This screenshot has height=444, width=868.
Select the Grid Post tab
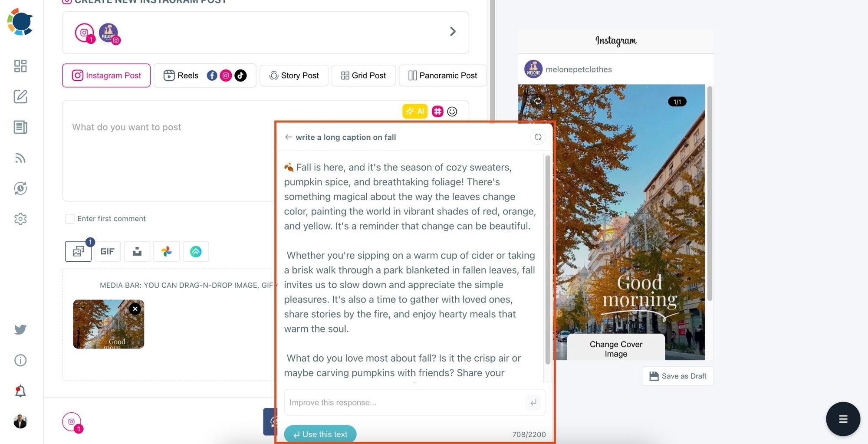click(363, 76)
